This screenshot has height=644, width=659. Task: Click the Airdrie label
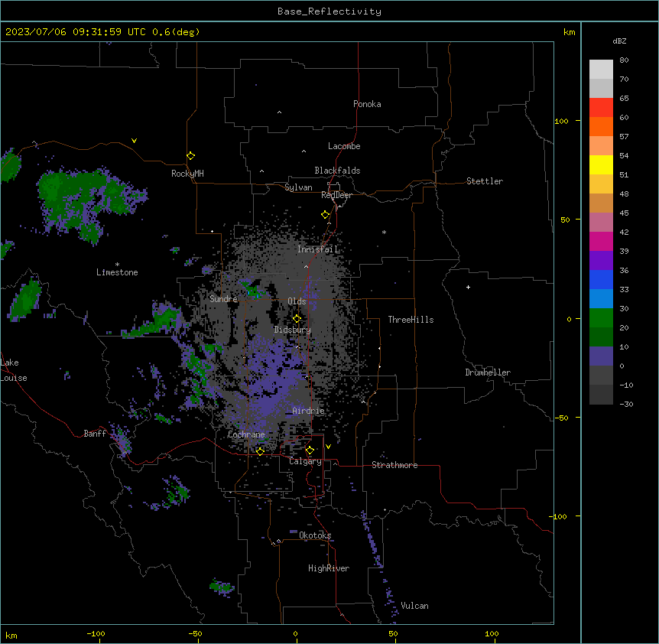309,411
